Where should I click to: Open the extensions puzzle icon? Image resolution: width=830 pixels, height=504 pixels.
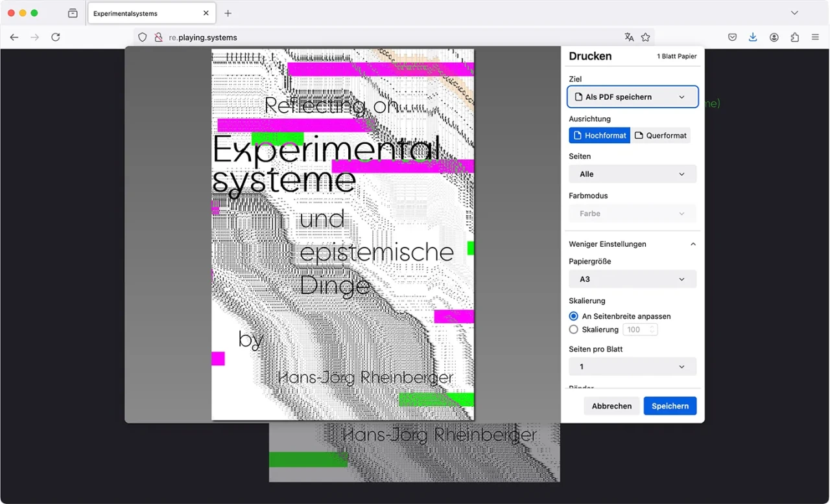795,38
